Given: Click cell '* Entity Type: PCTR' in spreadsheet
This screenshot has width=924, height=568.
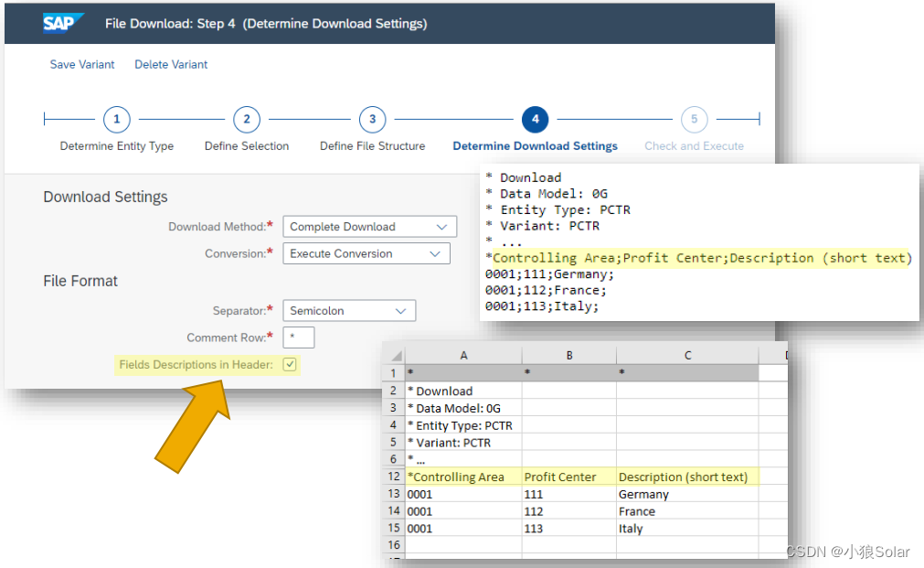Looking at the screenshot, I should [x=463, y=425].
